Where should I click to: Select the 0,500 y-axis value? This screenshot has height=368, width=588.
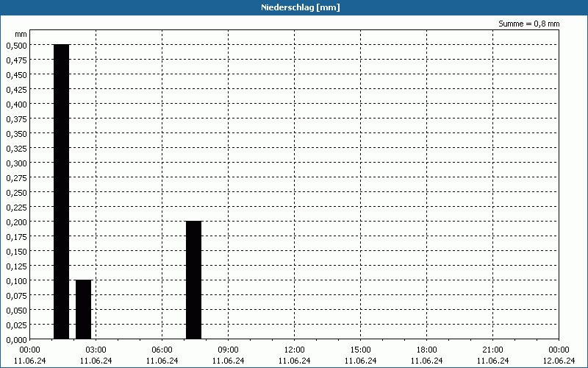click(17, 46)
